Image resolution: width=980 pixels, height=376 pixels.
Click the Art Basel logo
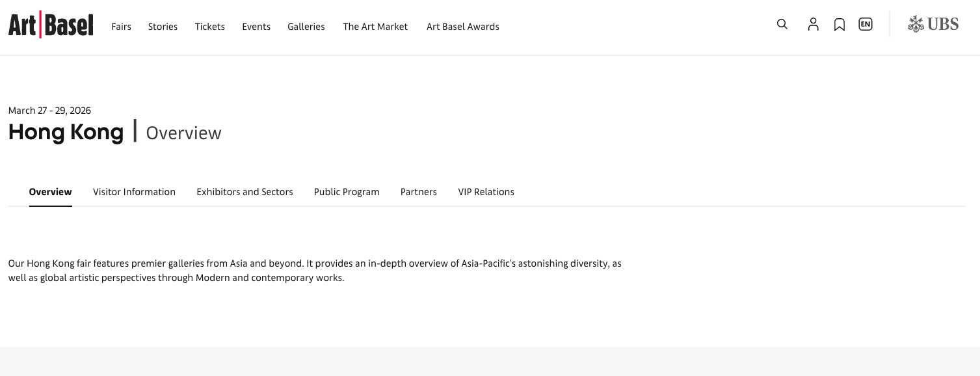51,25
